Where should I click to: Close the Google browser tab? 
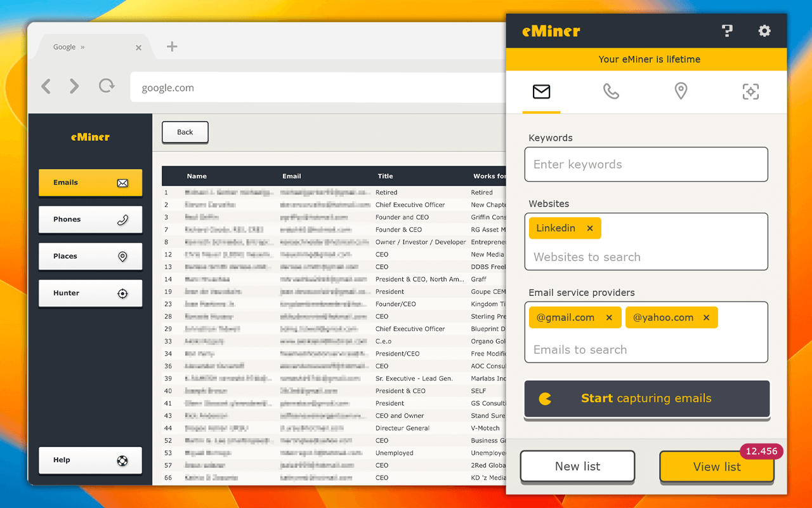[139, 48]
